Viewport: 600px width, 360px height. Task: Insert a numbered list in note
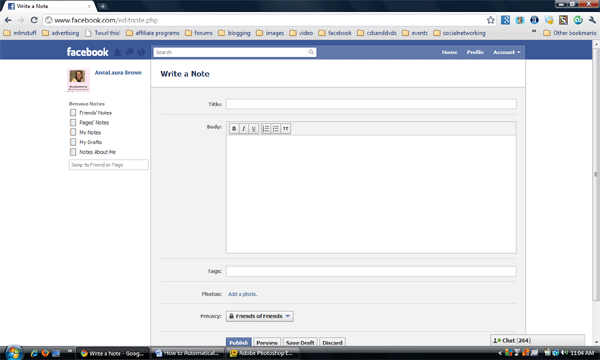(266, 129)
